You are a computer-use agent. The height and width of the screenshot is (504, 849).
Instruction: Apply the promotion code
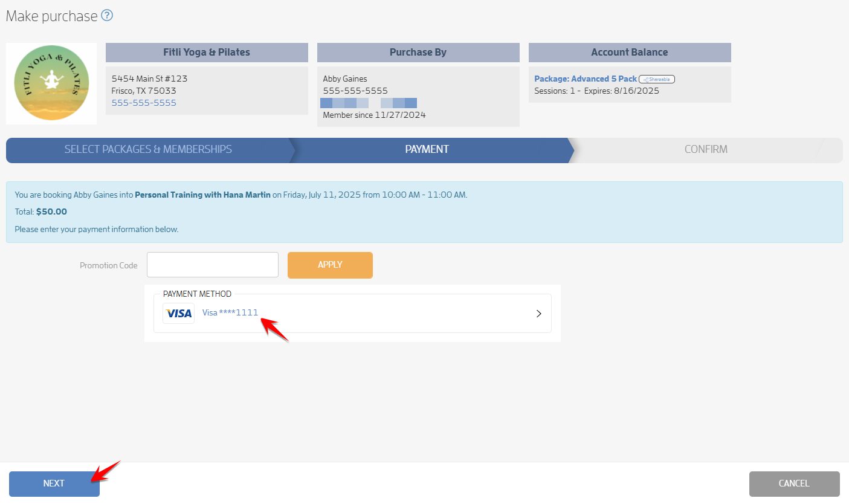[x=330, y=265]
